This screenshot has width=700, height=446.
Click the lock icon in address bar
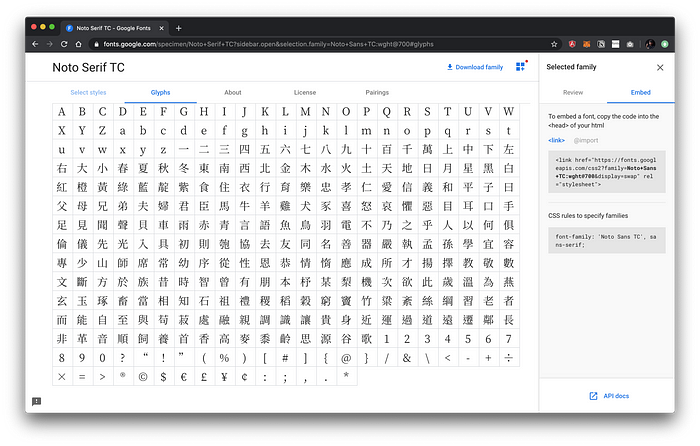96,44
